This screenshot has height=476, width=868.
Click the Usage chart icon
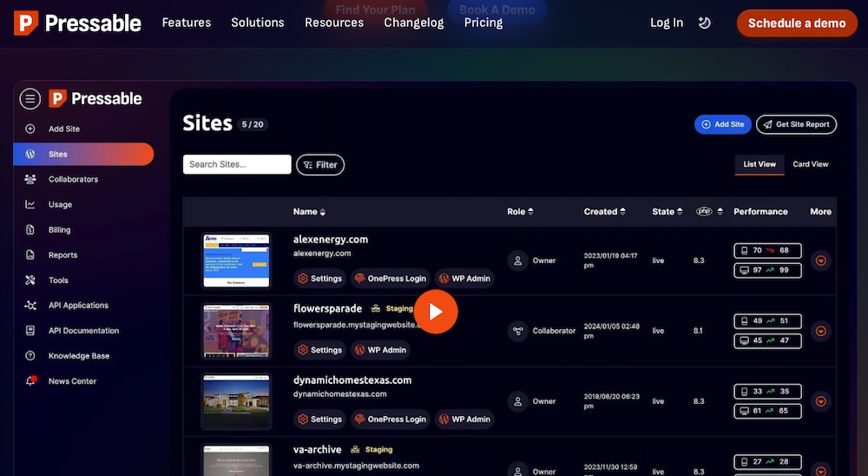[30, 204]
